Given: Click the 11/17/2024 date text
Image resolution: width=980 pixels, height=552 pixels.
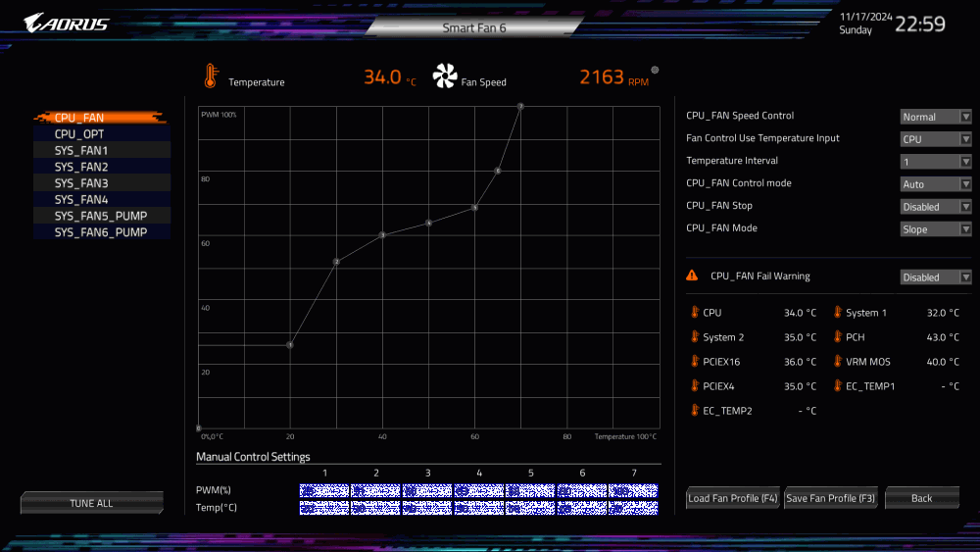Looking at the screenshot, I should tap(865, 17).
